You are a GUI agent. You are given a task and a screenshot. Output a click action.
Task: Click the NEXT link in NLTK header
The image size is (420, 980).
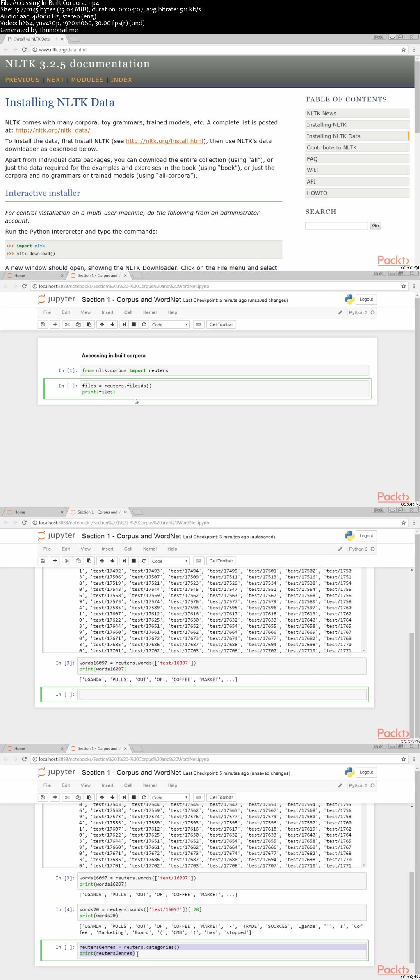point(55,80)
